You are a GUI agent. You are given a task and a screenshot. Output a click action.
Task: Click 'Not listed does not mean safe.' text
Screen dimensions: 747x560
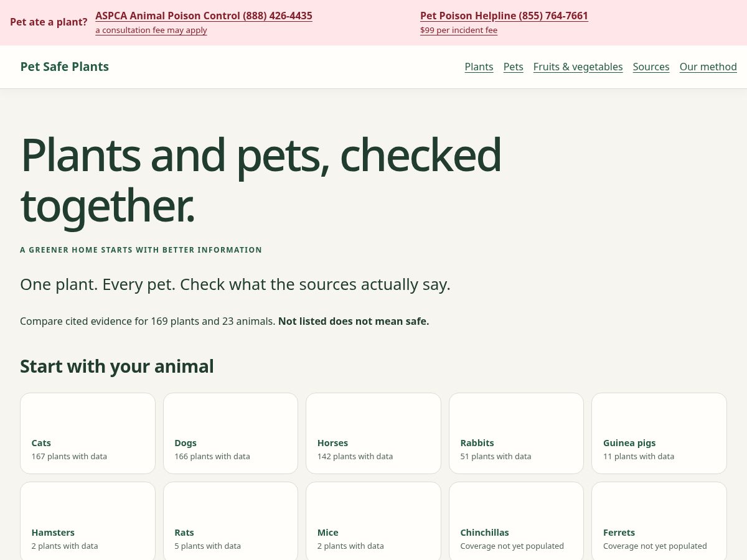click(354, 321)
